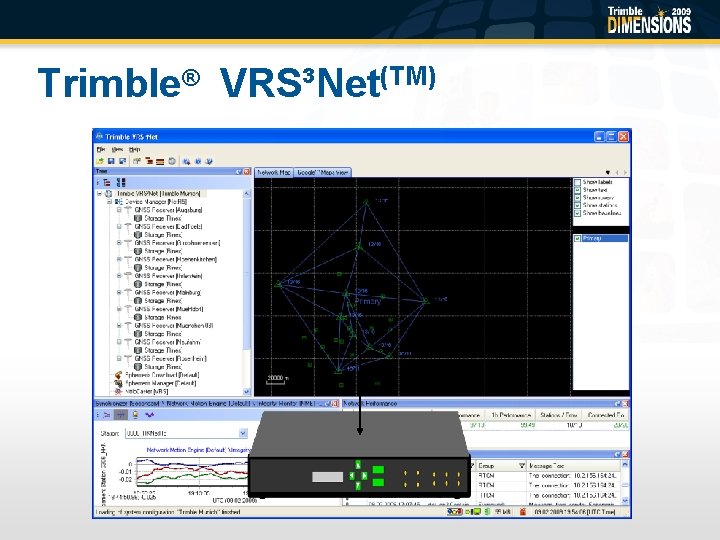Screen dimensions: 720x540
Task: Collapse GNSS Receiver Augsburg node
Action: 119,210
